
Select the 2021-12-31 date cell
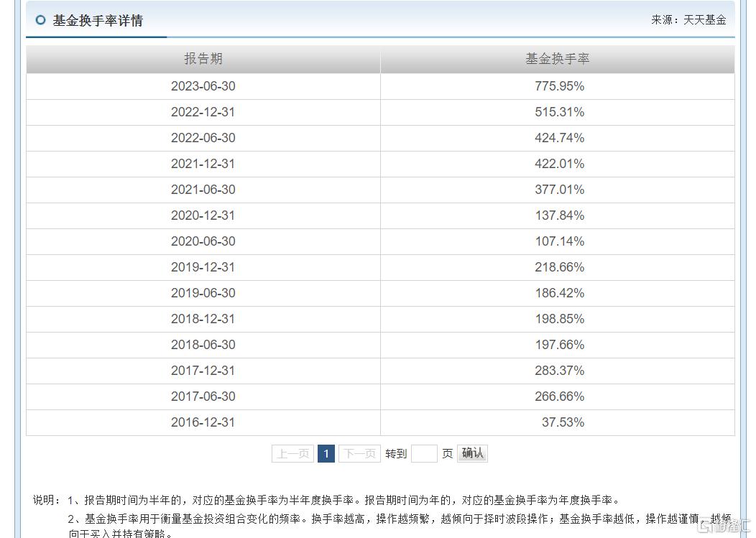[203, 164]
